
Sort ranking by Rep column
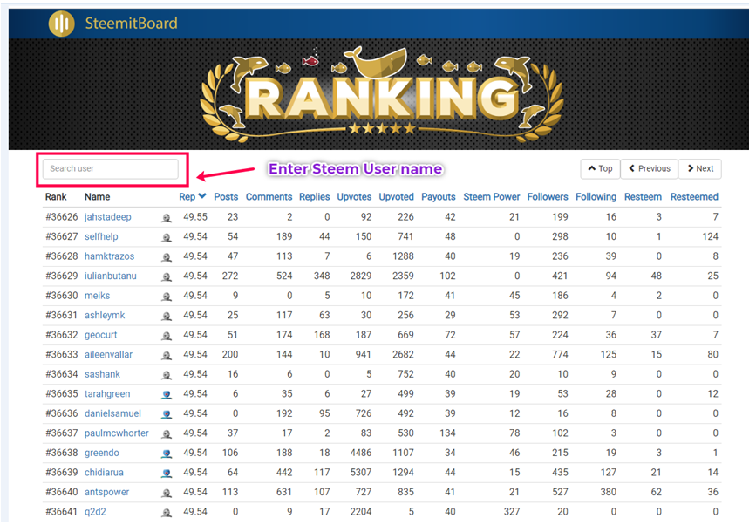[x=193, y=197]
